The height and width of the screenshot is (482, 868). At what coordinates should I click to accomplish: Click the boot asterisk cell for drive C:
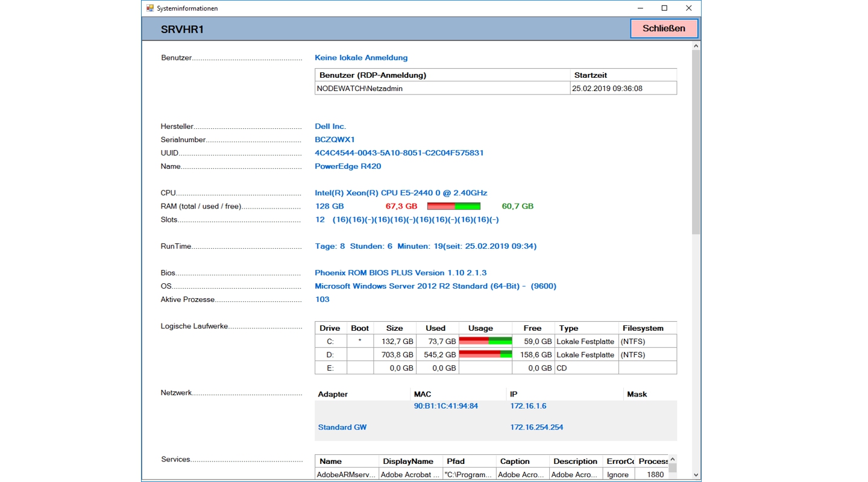pyautogui.click(x=360, y=342)
